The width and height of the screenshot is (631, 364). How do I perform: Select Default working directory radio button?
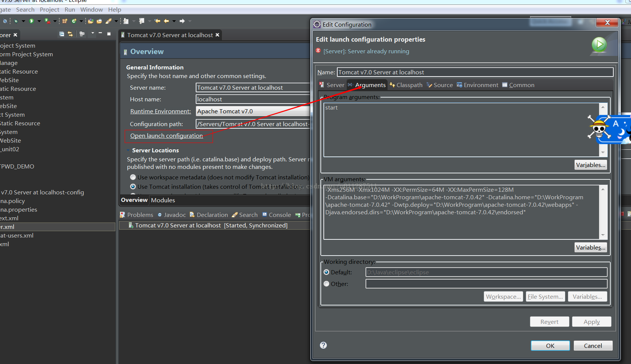[326, 272]
